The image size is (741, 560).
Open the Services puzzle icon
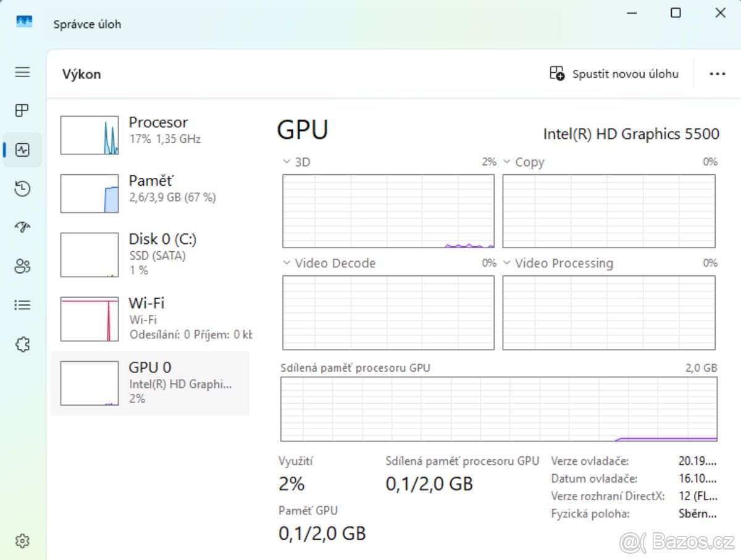pos(22,344)
